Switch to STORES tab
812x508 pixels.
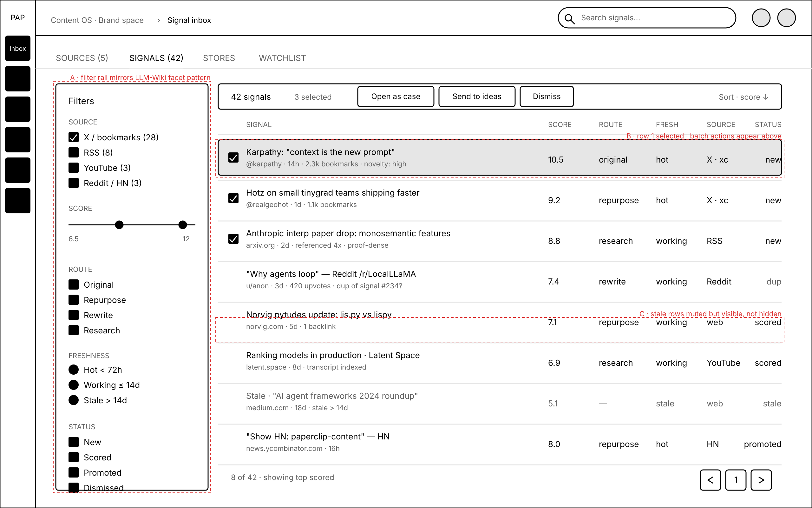[219, 58]
